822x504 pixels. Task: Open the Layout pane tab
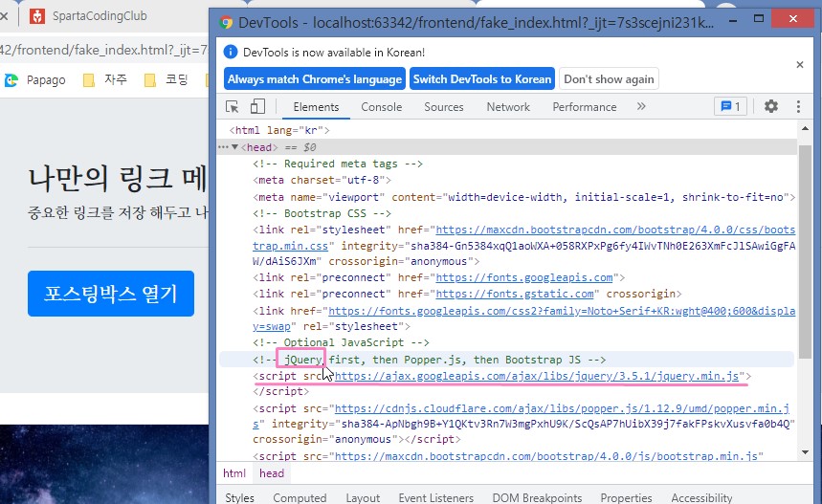tap(363, 497)
